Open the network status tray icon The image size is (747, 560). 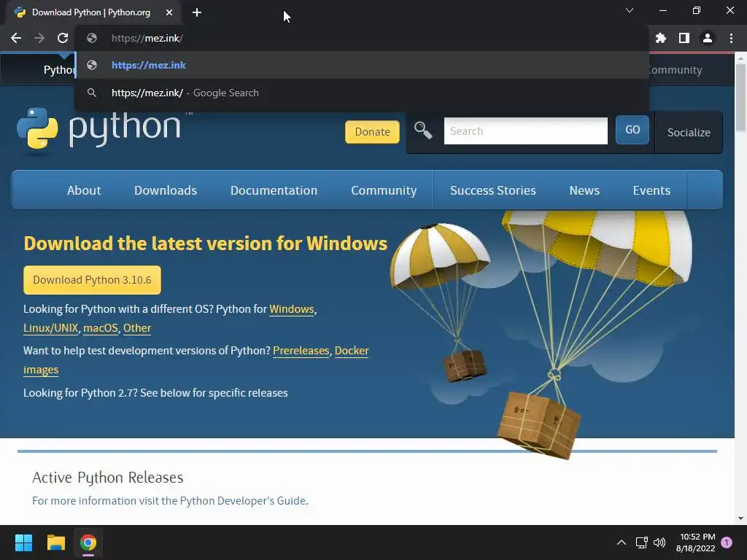641,542
